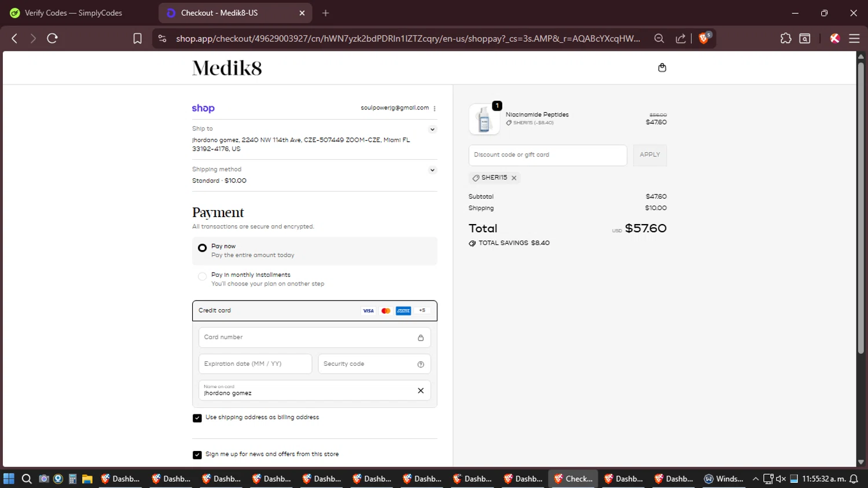Click the pink X extension icon
The height and width of the screenshot is (488, 868).
(x=834, y=38)
